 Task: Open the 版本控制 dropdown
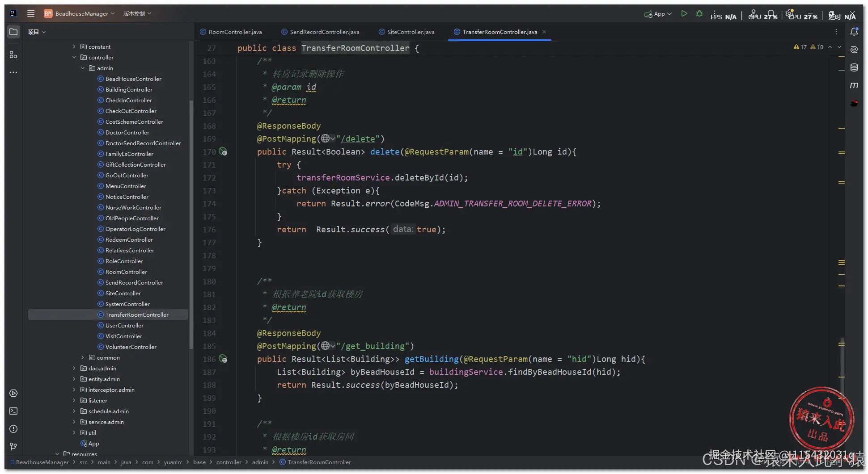[x=137, y=13]
